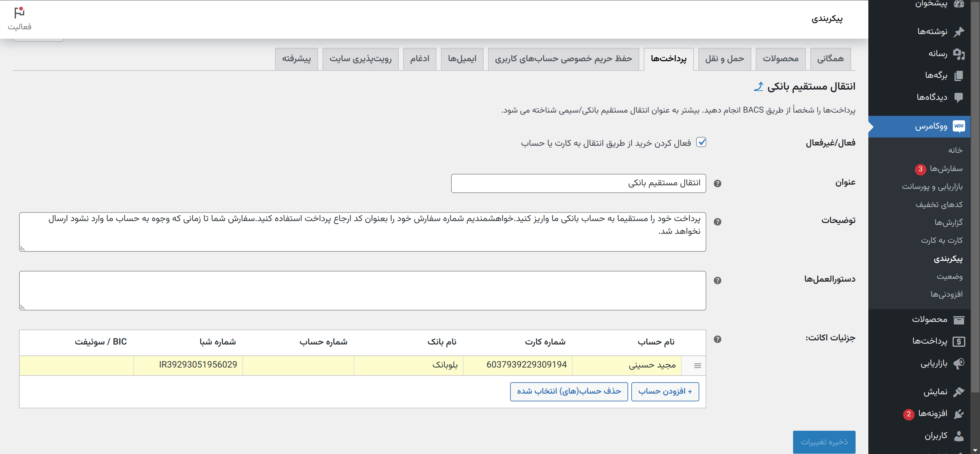The width and height of the screenshot is (980, 454).
Task: Toggle the bank transfer enable checkbox
Action: click(701, 142)
